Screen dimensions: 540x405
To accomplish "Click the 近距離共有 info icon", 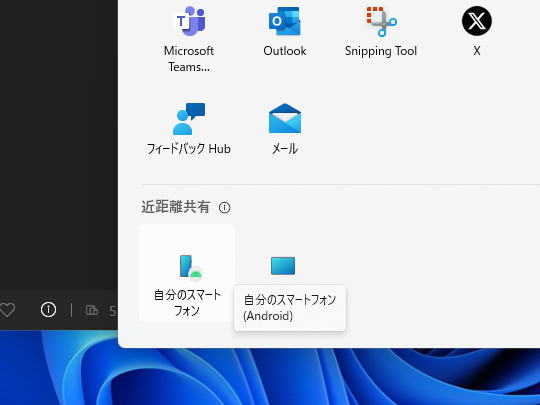I will coord(225,208).
